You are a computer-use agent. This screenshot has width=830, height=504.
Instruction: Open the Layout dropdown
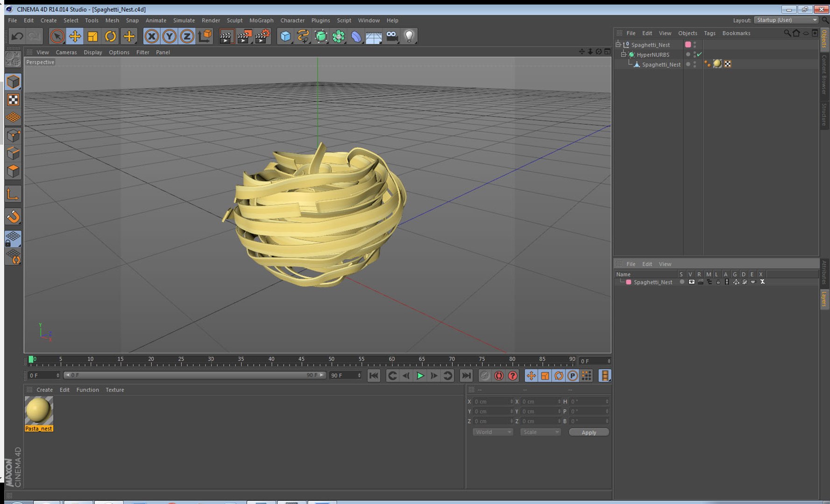coord(787,20)
